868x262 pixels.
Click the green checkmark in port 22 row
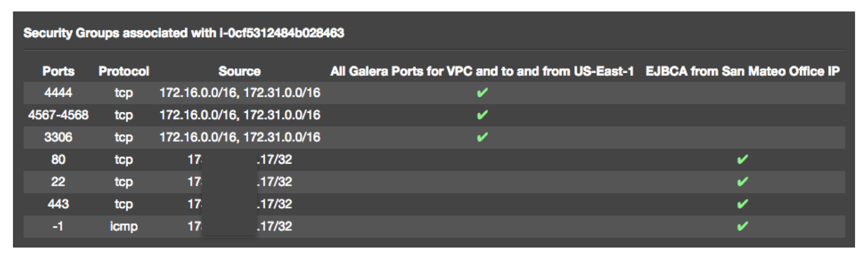click(742, 182)
